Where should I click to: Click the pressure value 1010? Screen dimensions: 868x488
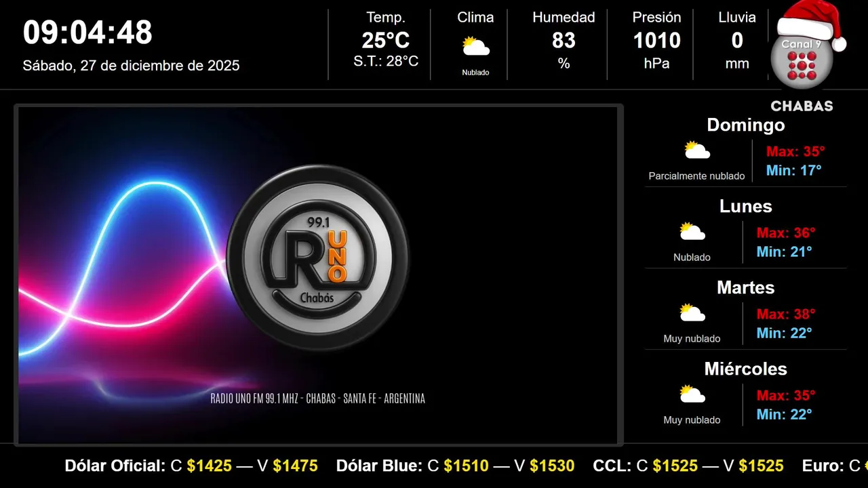pyautogui.click(x=656, y=41)
